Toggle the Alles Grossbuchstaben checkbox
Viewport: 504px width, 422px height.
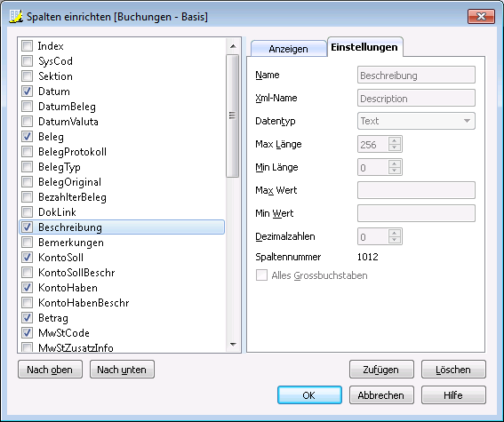click(x=261, y=275)
